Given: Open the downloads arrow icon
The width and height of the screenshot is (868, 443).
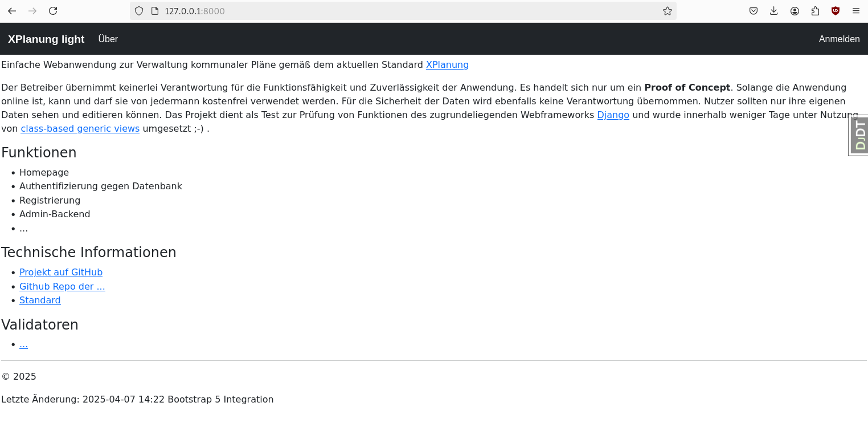Looking at the screenshot, I should click(774, 11).
